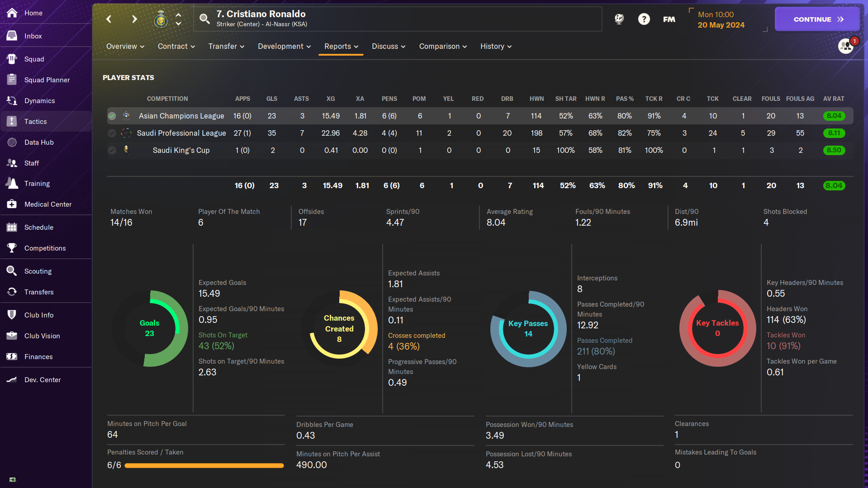868x488 pixels.
Task: Sort by the COMPETITION column header
Action: click(x=167, y=99)
